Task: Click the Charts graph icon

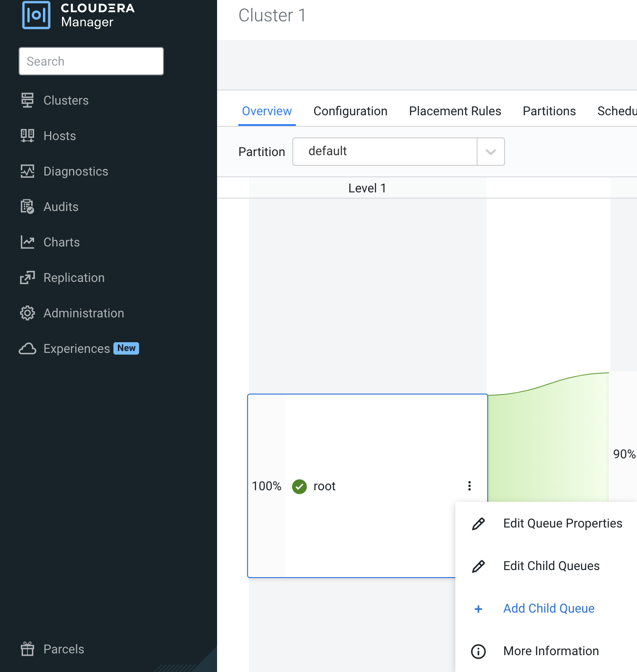Action: 27,242
